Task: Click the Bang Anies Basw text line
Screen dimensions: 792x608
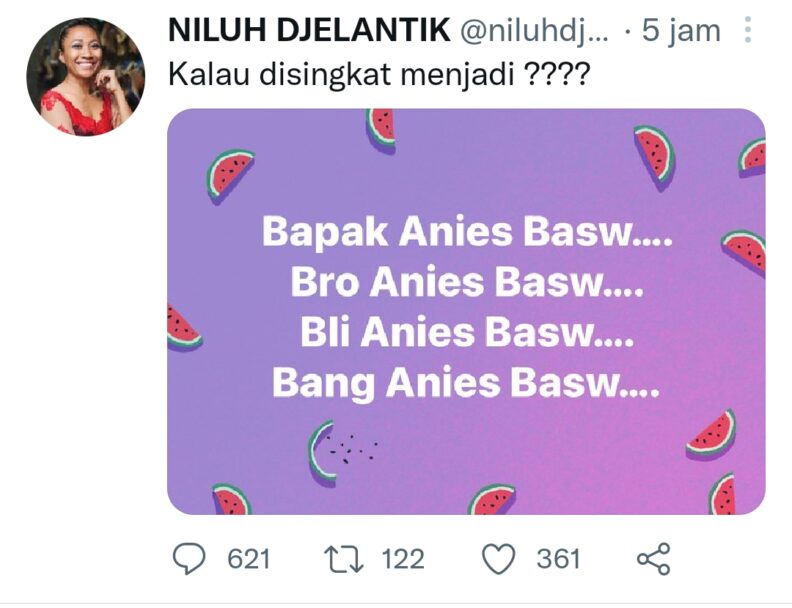Action: point(466,383)
